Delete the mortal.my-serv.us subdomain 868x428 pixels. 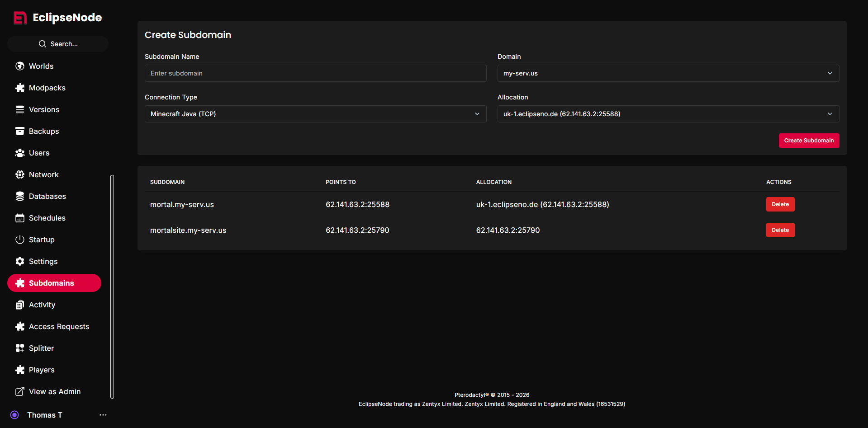(780, 204)
